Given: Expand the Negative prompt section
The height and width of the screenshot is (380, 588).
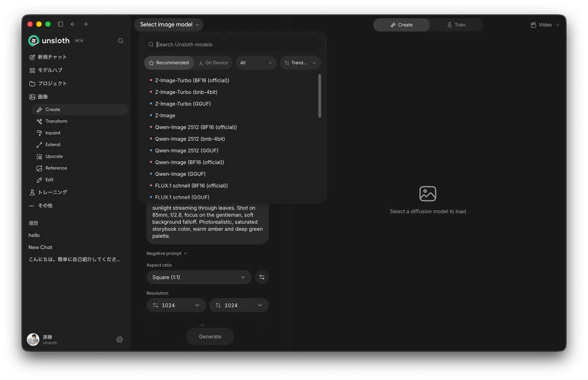Looking at the screenshot, I should 167,253.
